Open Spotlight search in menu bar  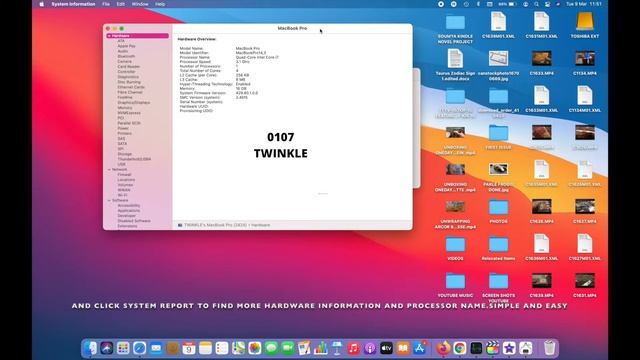536,4
